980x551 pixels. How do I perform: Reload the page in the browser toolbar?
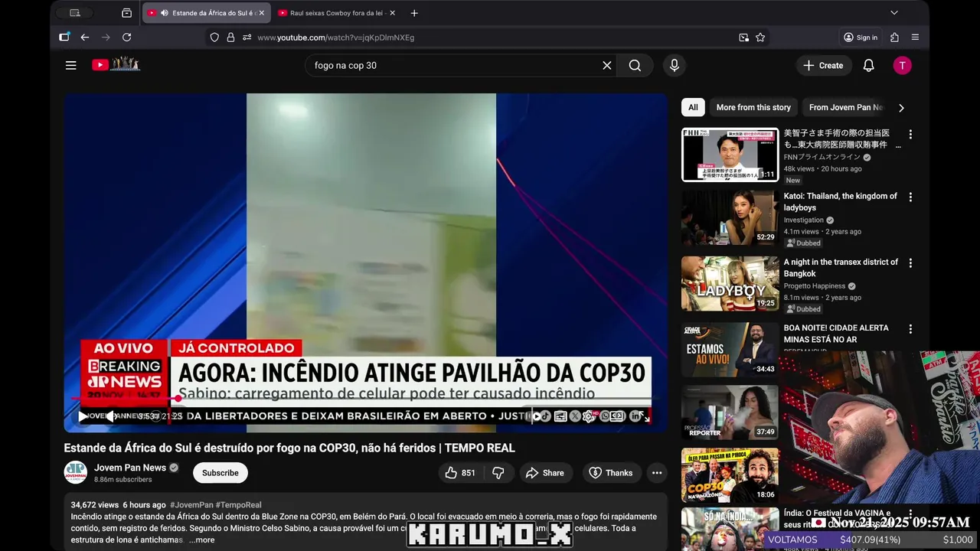pyautogui.click(x=127, y=37)
